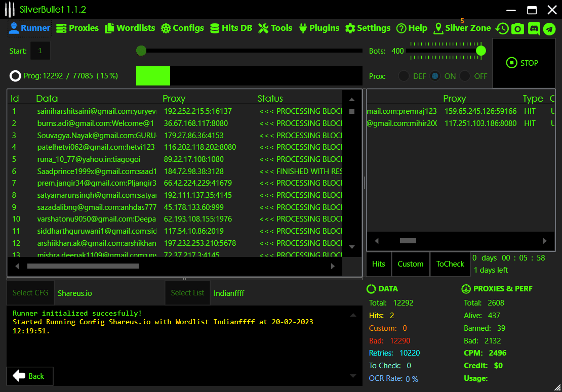This screenshot has width=562, height=392.
Task: Click the Plugins plug icon
Action: click(303, 28)
